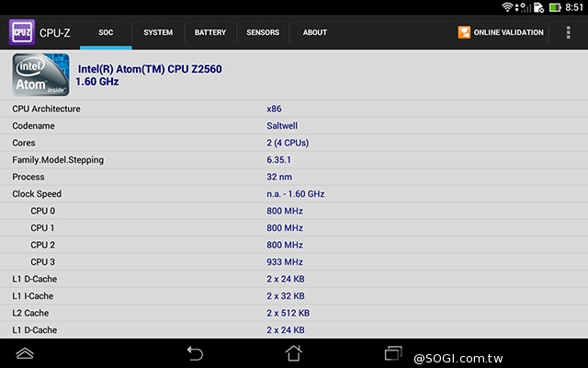The height and width of the screenshot is (368, 588).
Task: Tap the 32 nm value
Action: [279, 177]
